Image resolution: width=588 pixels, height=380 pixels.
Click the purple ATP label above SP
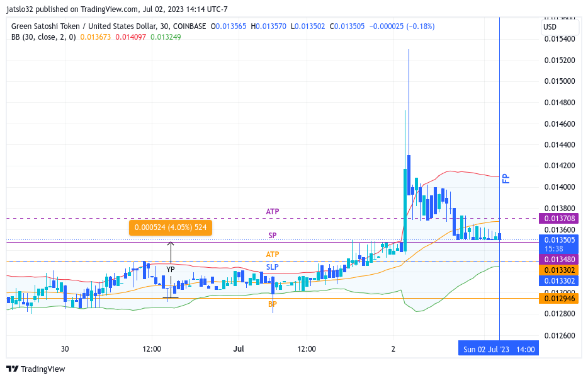[x=273, y=212]
